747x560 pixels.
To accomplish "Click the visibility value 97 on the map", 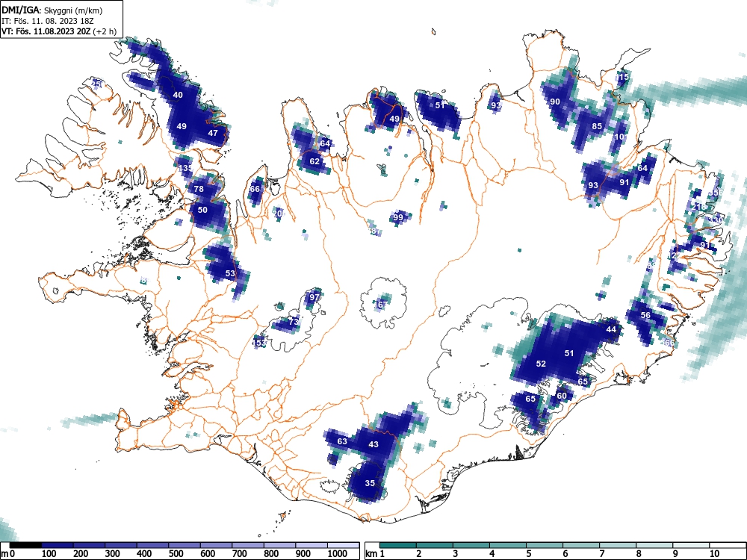I will [314, 297].
